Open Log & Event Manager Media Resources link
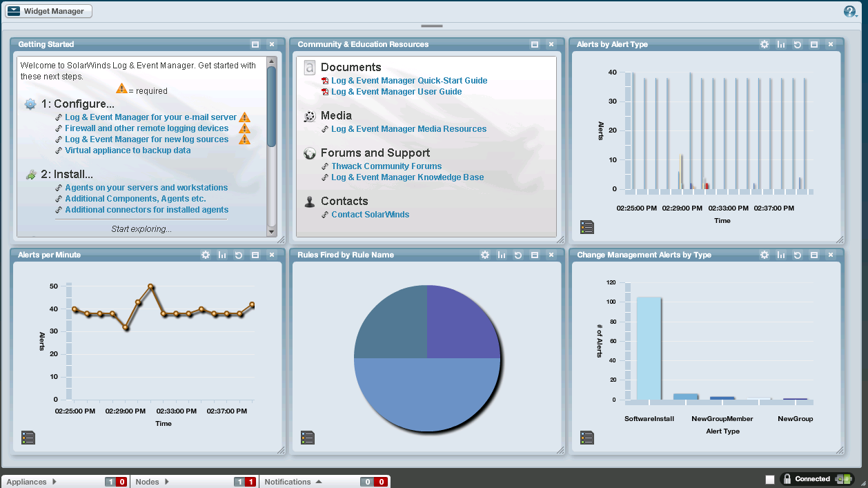The height and width of the screenshot is (488, 868). (408, 129)
